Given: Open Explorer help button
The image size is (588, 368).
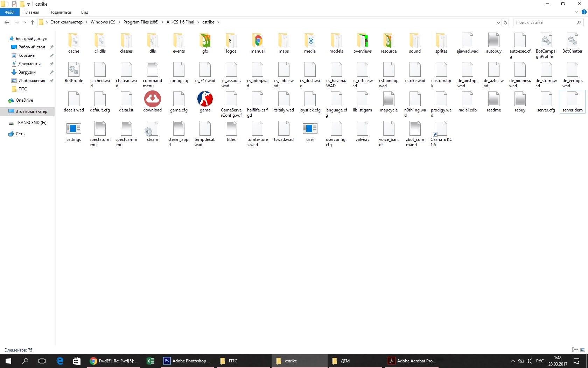Looking at the screenshot, I should point(584,12).
